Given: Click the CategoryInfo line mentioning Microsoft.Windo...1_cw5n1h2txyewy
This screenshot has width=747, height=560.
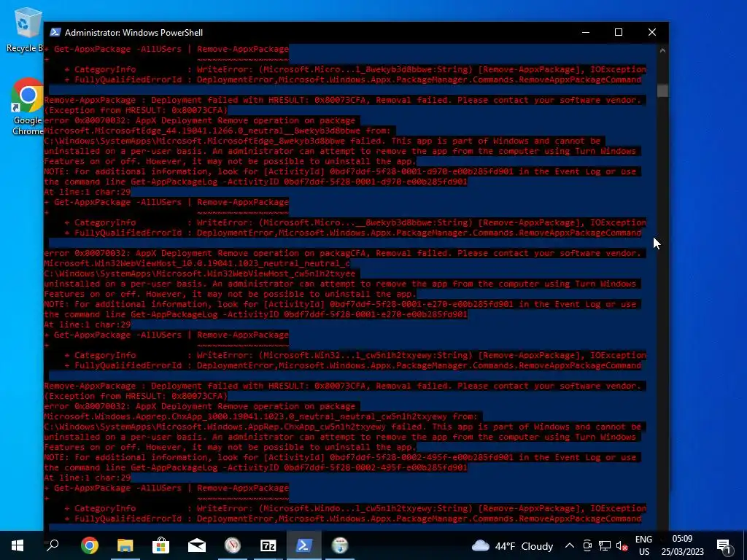Looking at the screenshot, I should 355,508.
